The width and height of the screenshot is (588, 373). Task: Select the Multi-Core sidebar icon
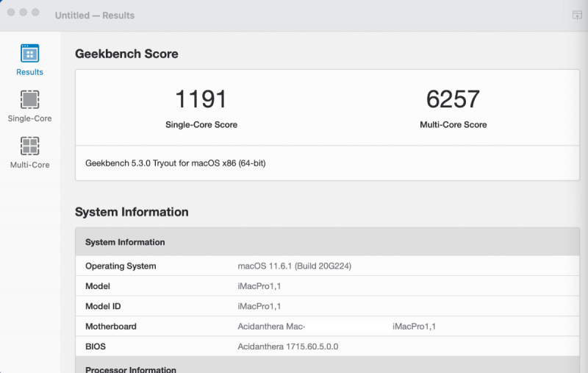tap(29, 146)
